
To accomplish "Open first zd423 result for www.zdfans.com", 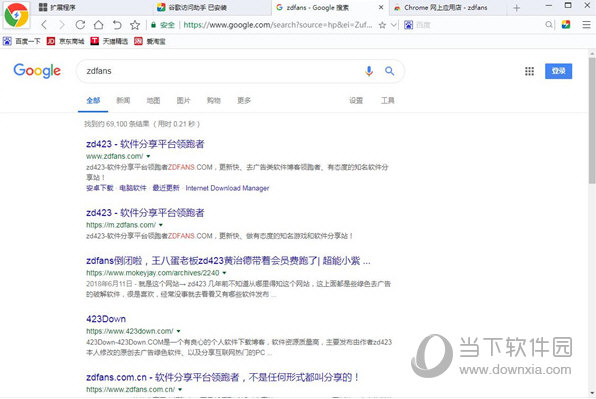I will (x=145, y=144).
